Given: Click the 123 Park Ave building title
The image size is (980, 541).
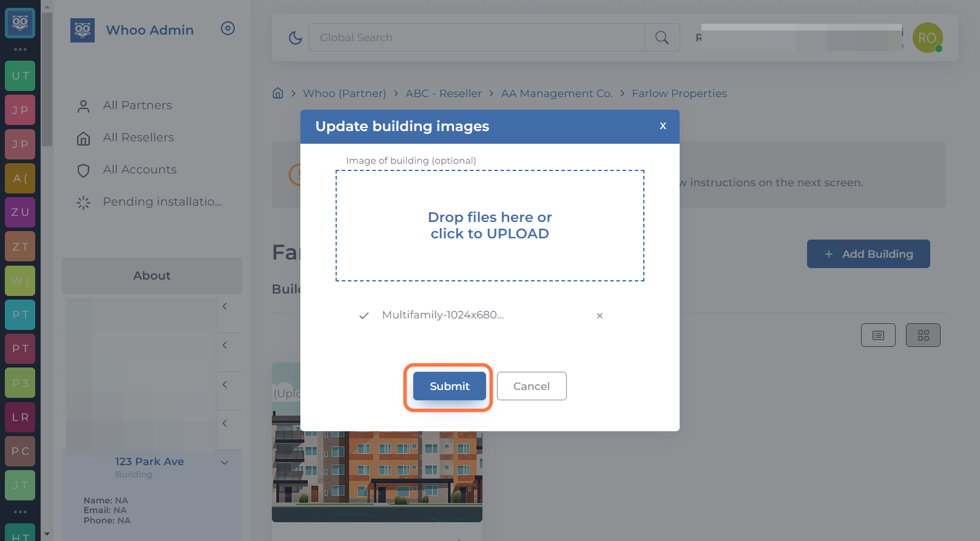Looking at the screenshot, I should [x=149, y=462].
